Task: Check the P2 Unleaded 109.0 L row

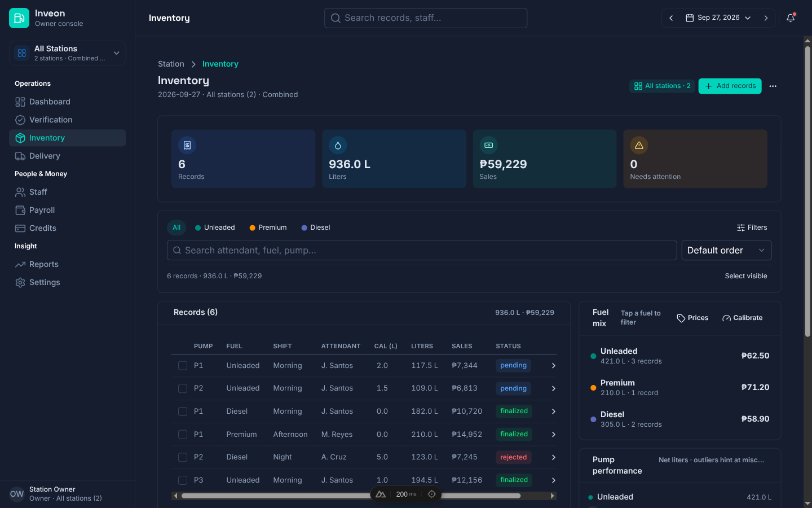Action: pyautogui.click(x=183, y=388)
